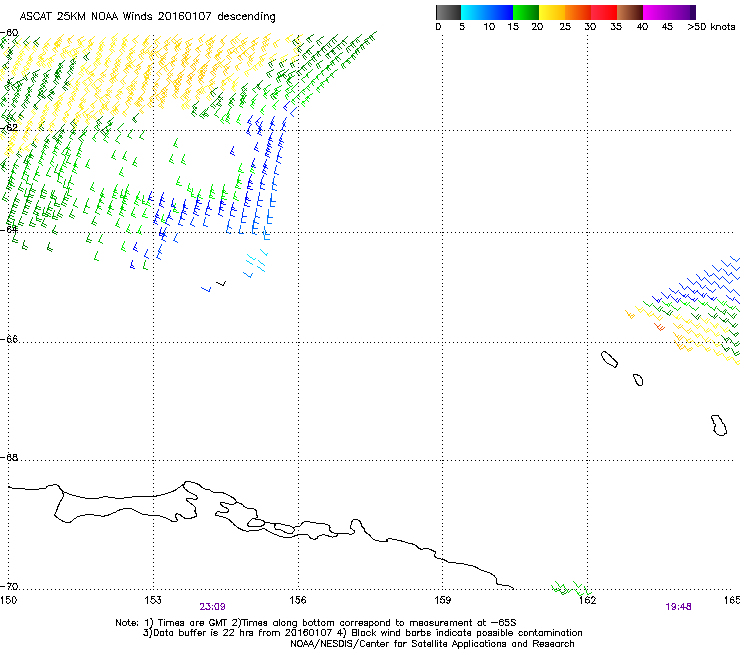
Task: Click the longitude label '156'
Action: pos(298,600)
